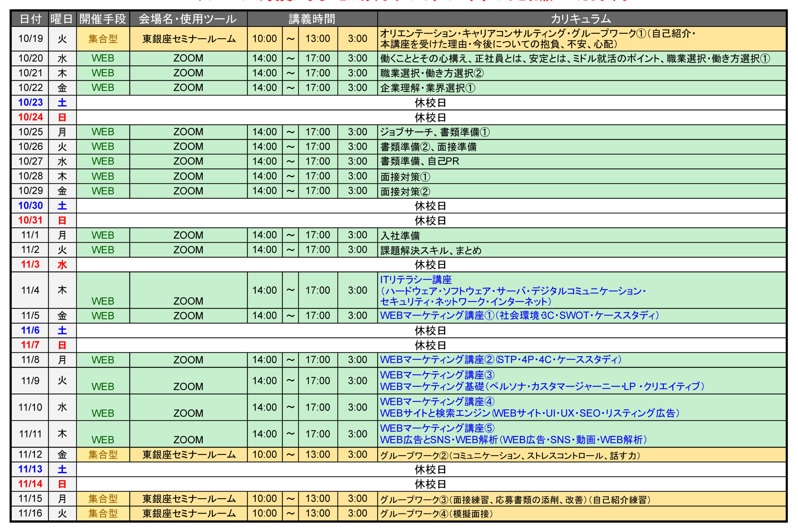
Task: Click ZOOM in the 11/10 row
Action: pos(188,407)
